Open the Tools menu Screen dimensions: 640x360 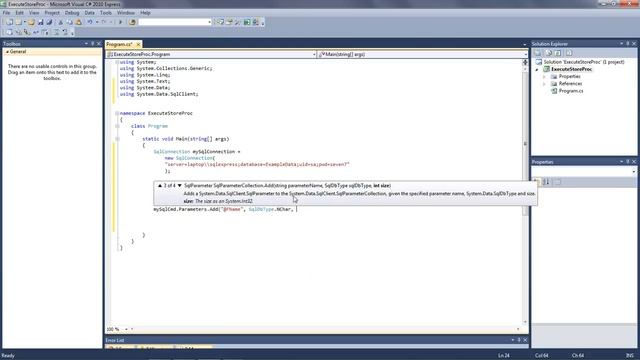tap(106, 13)
